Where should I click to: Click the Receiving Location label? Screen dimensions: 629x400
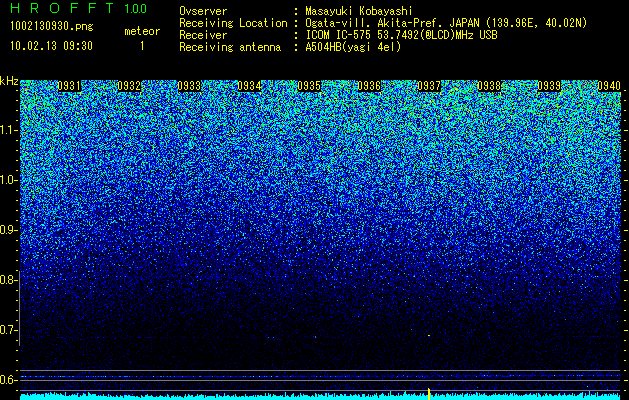click(x=233, y=23)
